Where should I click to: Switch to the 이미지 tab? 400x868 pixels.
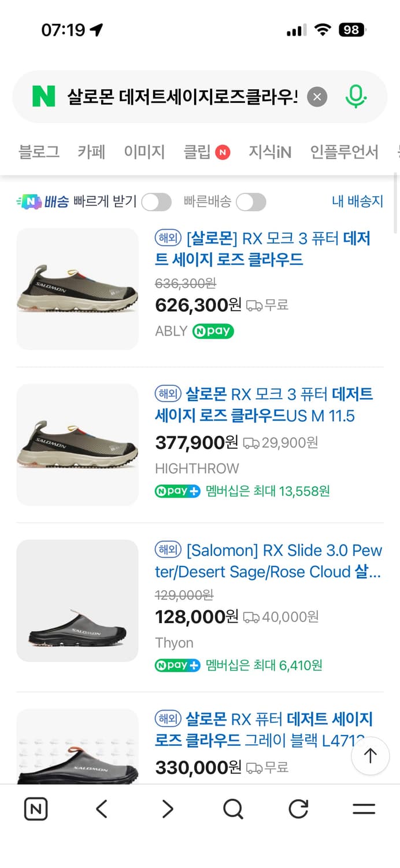[144, 152]
